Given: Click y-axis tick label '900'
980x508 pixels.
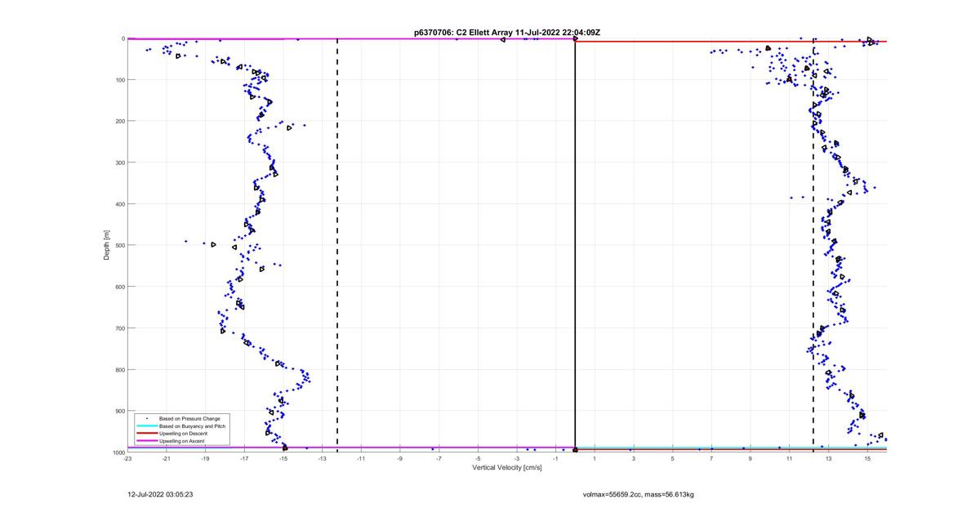Looking at the screenshot, I should click(x=119, y=411).
